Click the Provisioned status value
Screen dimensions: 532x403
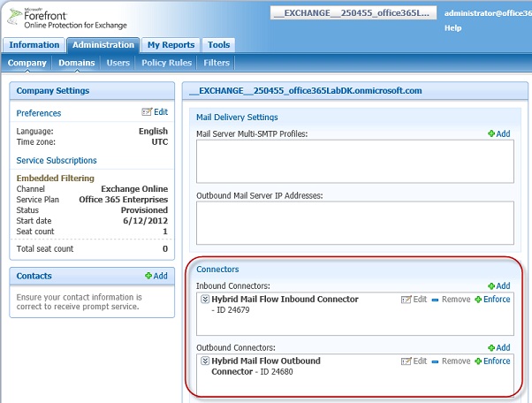[144, 210]
